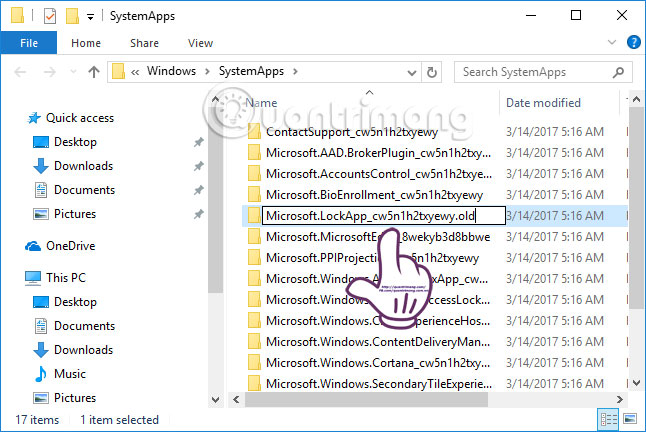Open the address bar history dropdown

click(412, 72)
